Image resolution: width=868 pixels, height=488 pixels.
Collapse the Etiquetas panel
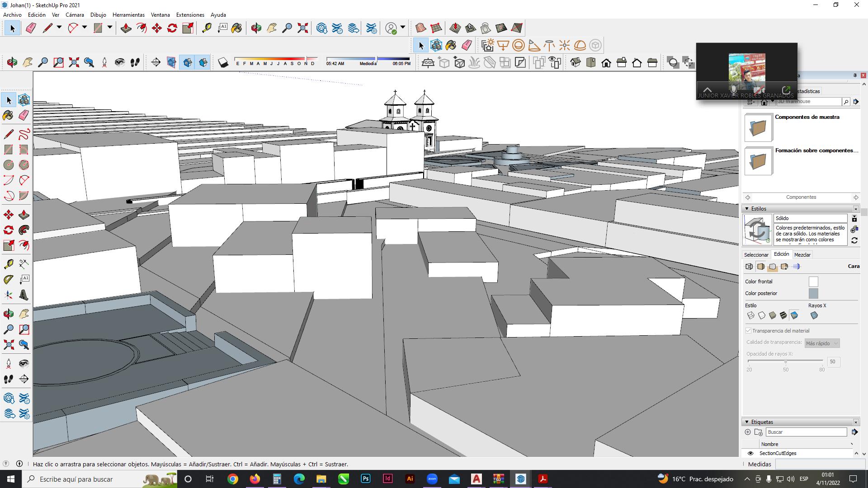[x=747, y=422]
